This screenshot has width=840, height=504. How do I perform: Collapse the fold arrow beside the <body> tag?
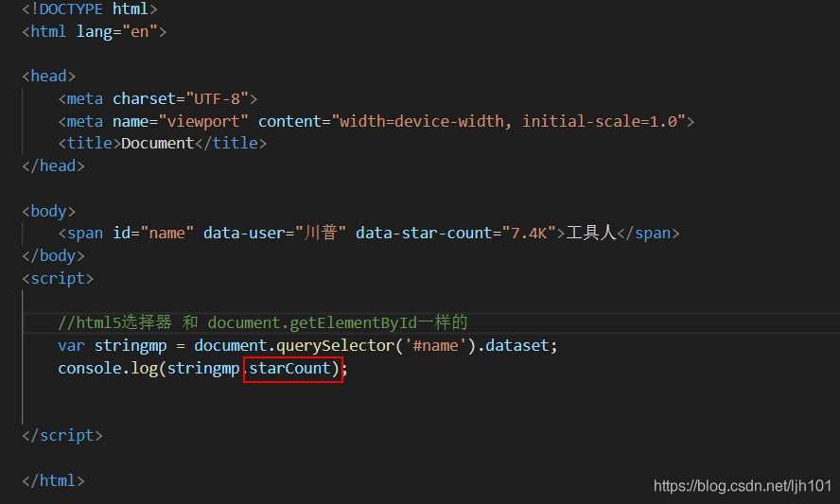9,212
